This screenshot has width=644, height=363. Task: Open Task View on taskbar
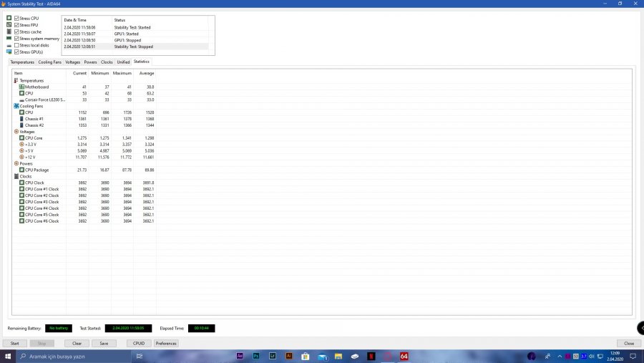coord(140,356)
